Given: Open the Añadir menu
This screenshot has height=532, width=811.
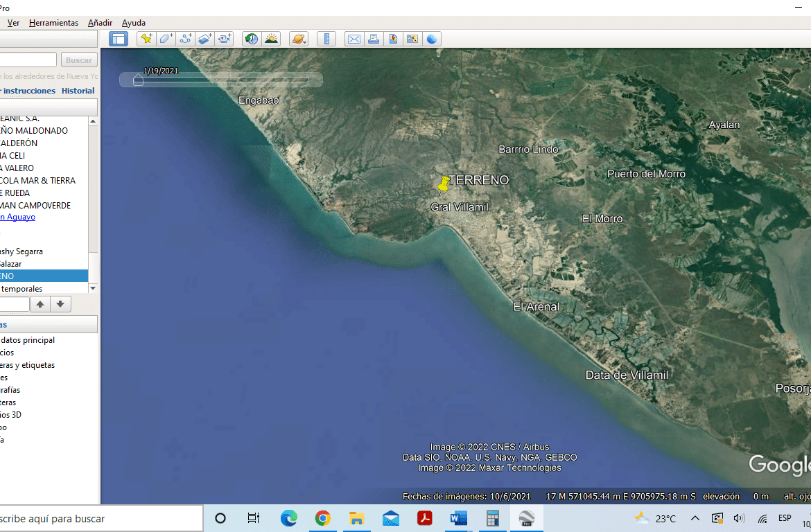Looking at the screenshot, I should coord(100,23).
